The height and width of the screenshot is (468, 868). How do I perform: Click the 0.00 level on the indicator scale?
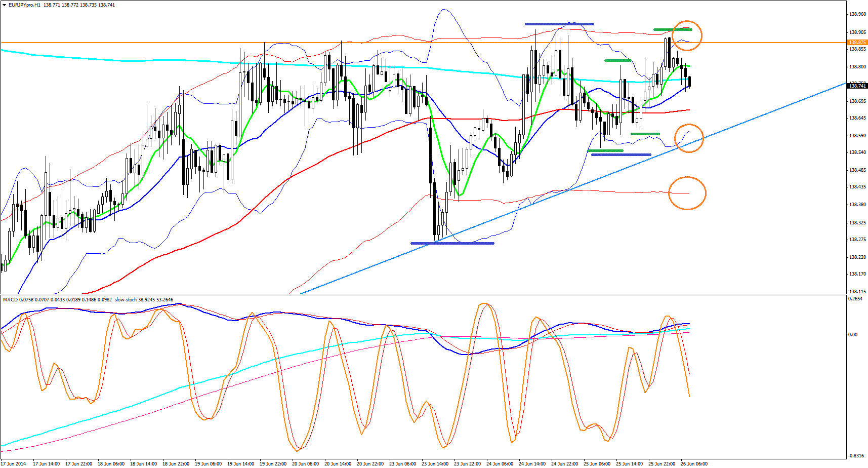pyautogui.click(x=853, y=334)
